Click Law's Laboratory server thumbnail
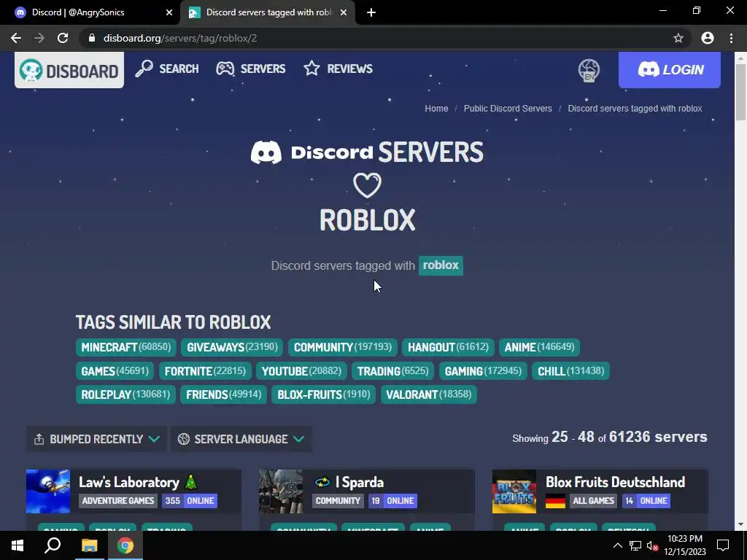Screen dimensions: 747x560 point(48,491)
